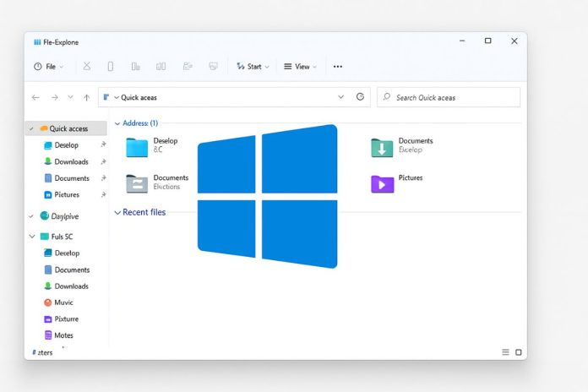Viewport: 588px width, 392px height.
Task: Switch to details list view icon
Action: (505, 351)
